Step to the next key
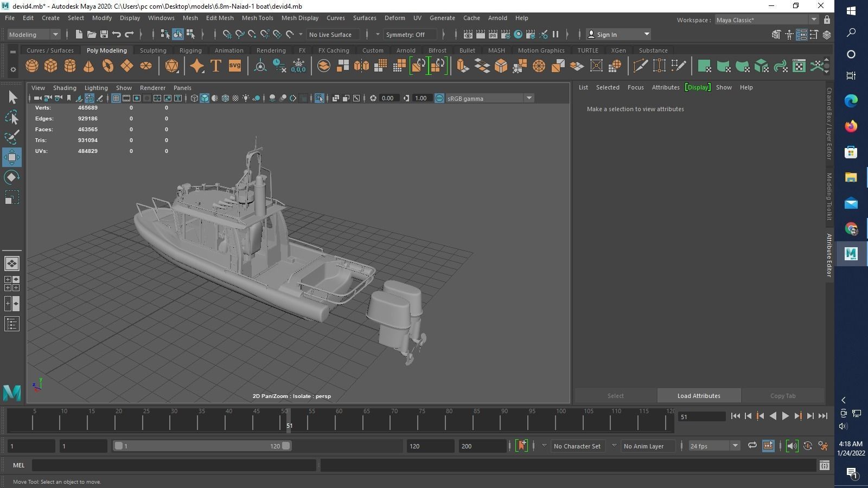868x488 pixels. (x=797, y=416)
